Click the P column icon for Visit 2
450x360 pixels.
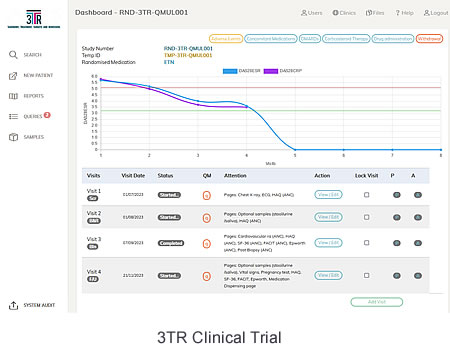tap(397, 218)
